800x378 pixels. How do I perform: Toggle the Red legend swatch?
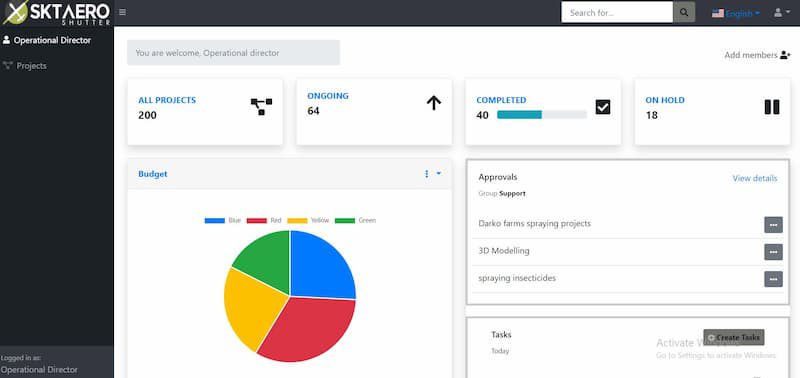click(257, 220)
